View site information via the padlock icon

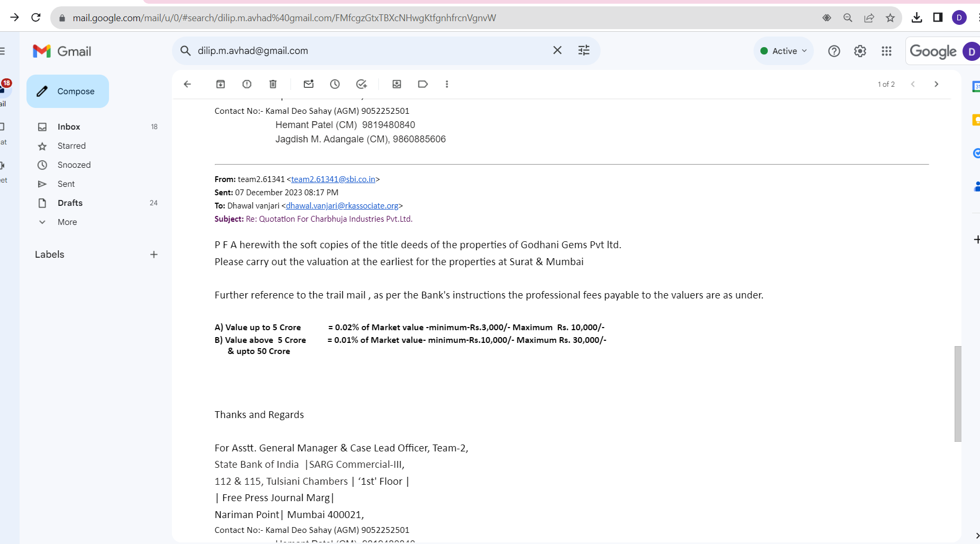(62, 18)
